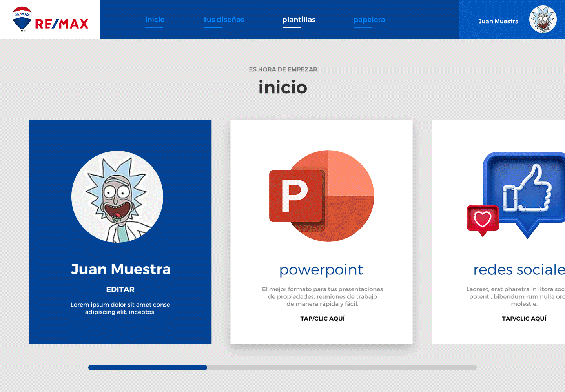Click the Juan Muestra heading on profile card
The image size is (565, 392).
coord(121,269)
